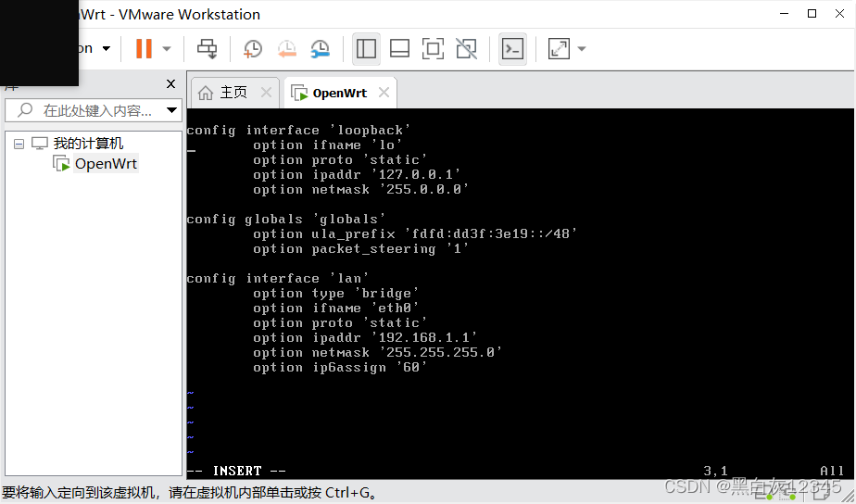856x504 pixels.
Task: Click the -- INSERT -- mode indicator
Action: [x=236, y=471]
